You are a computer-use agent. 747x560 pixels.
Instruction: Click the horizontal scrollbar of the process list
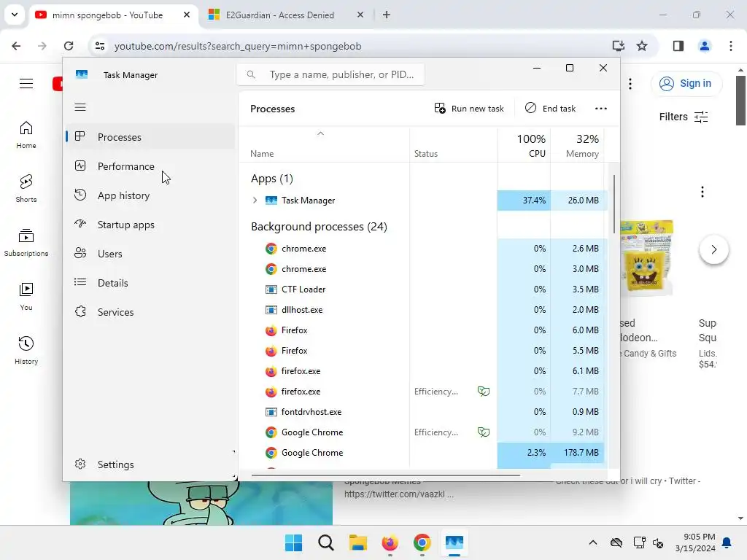coord(386,475)
